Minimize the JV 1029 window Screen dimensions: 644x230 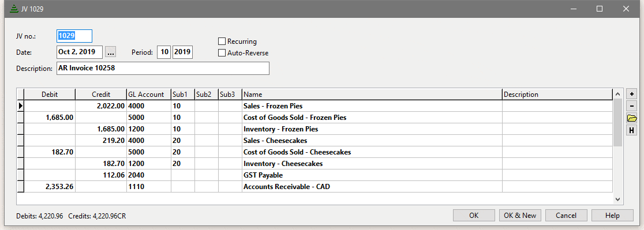[x=574, y=9]
